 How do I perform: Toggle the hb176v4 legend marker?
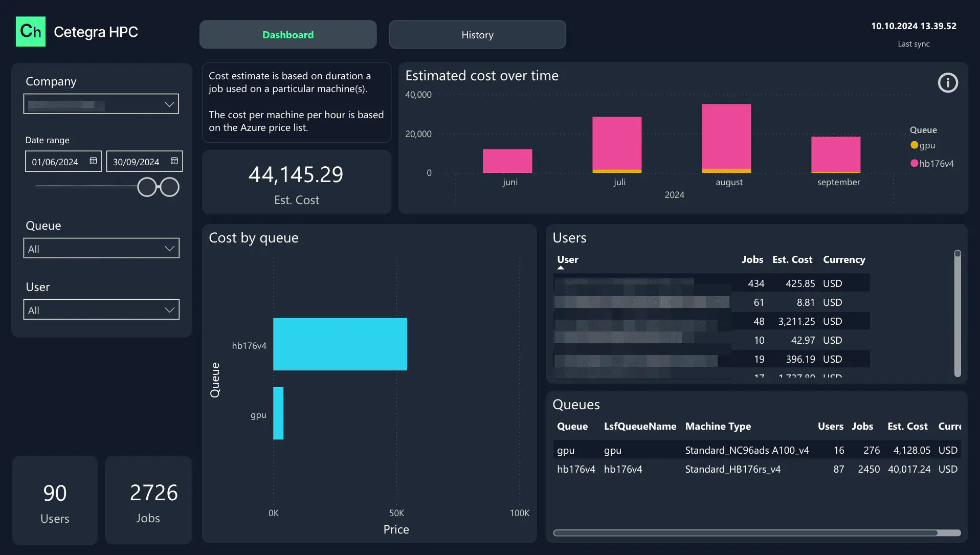(x=914, y=164)
